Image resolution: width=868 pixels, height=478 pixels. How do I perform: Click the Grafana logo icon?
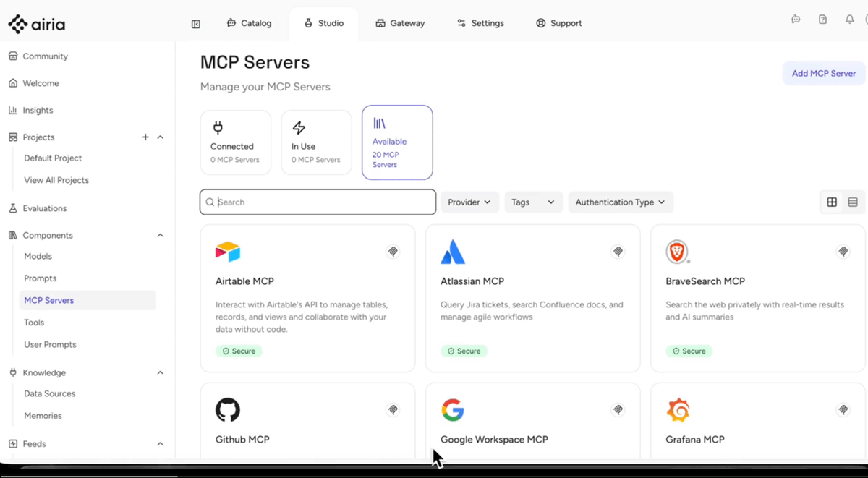[678, 410]
